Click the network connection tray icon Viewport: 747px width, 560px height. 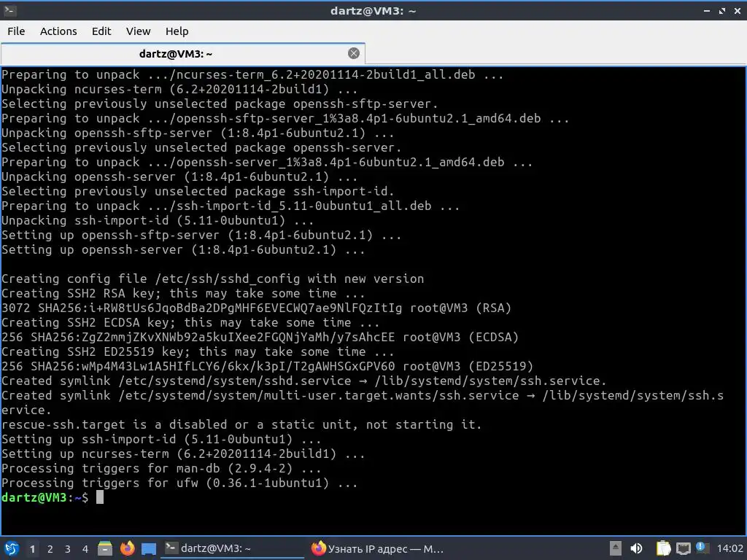pyautogui.click(x=684, y=548)
